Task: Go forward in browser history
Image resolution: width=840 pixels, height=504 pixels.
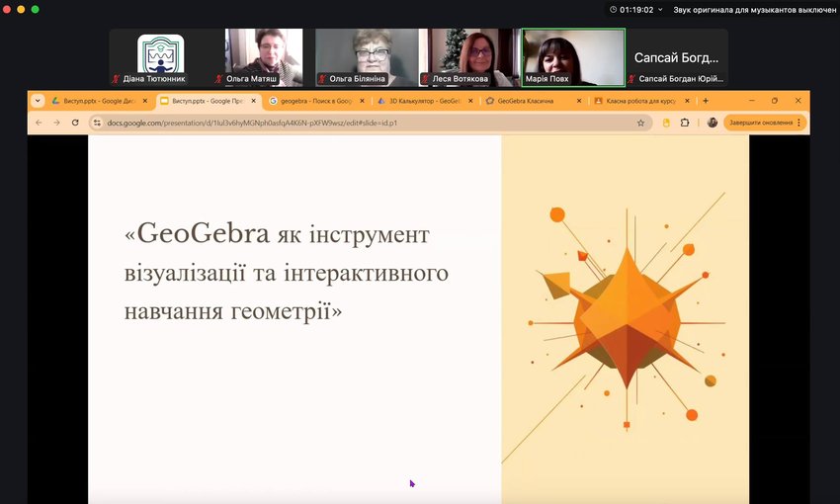Action: [x=56, y=123]
